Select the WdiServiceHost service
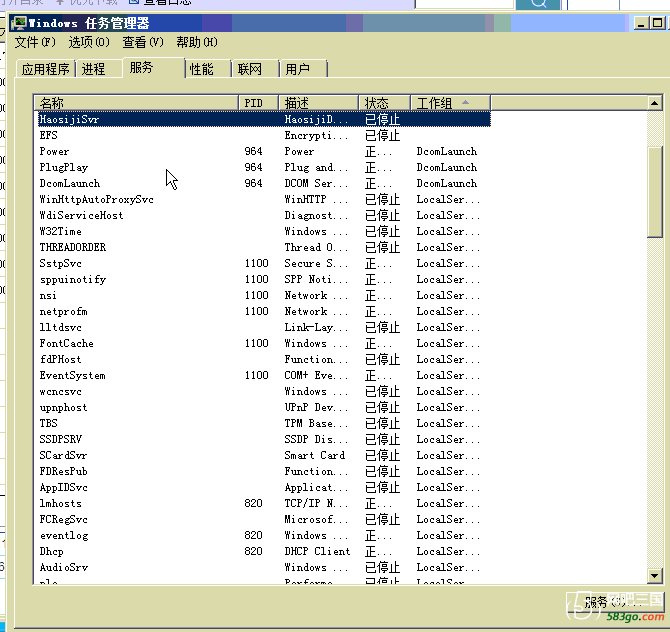This screenshot has width=670, height=632. [x=81, y=215]
